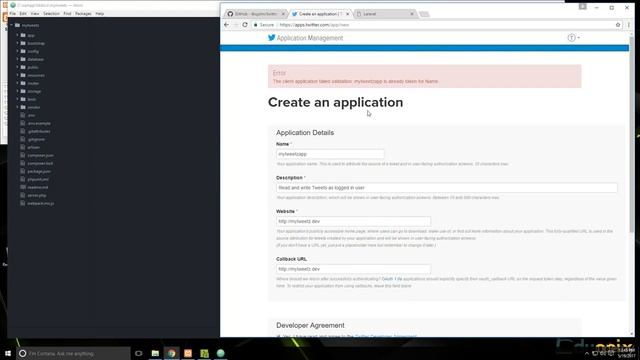Click the Cortana search box
The width and height of the screenshot is (640, 360).
click(x=73, y=353)
